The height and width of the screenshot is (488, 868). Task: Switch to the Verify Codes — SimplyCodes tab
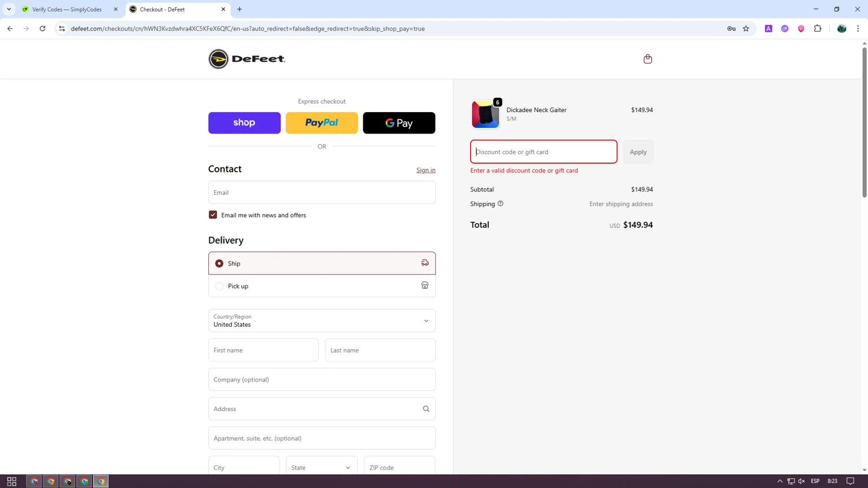[67, 9]
